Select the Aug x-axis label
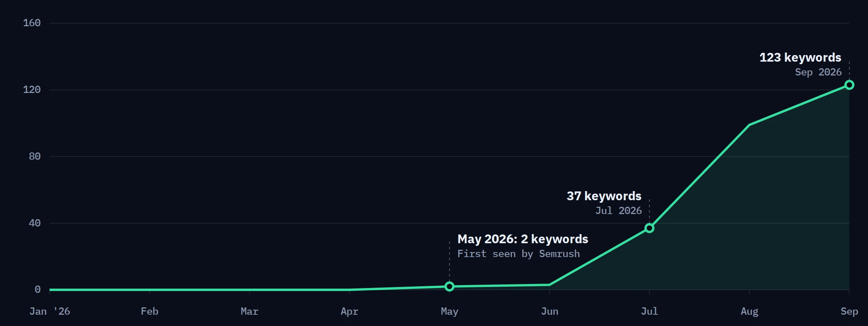The width and height of the screenshot is (868, 326). click(x=749, y=311)
